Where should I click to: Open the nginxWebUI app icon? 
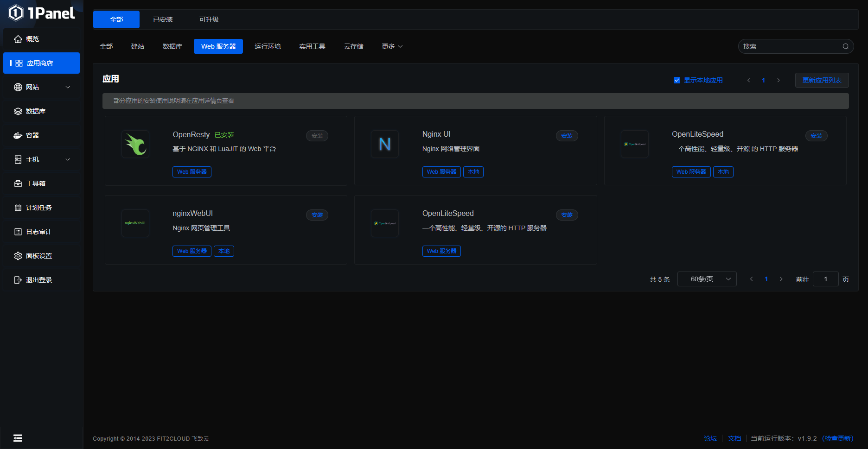coord(135,223)
